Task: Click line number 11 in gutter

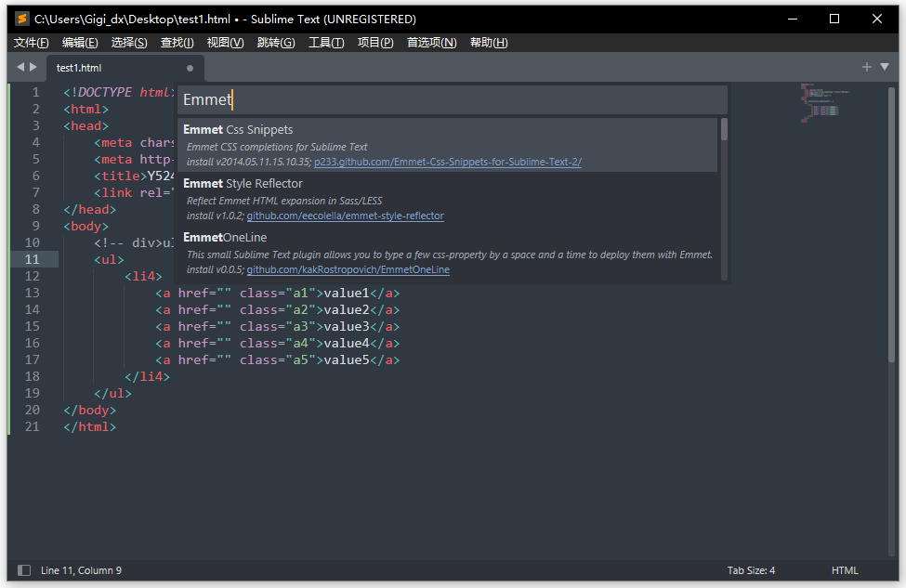Action: pyautogui.click(x=33, y=259)
